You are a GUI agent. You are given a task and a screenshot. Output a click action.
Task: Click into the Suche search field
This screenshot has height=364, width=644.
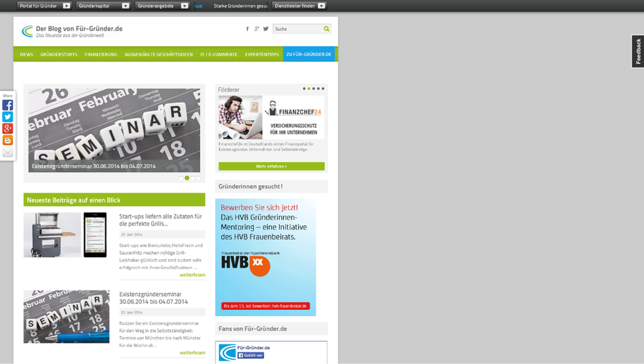point(297,29)
